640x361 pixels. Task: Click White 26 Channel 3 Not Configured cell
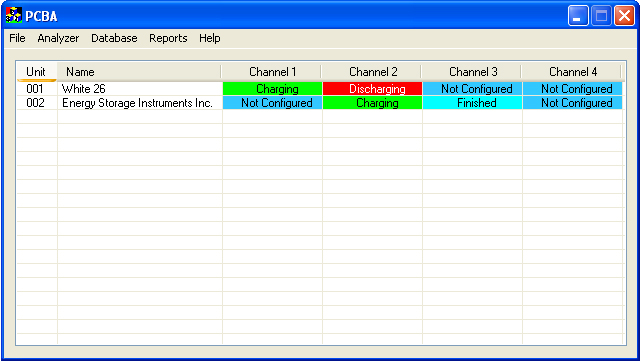point(472,89)
